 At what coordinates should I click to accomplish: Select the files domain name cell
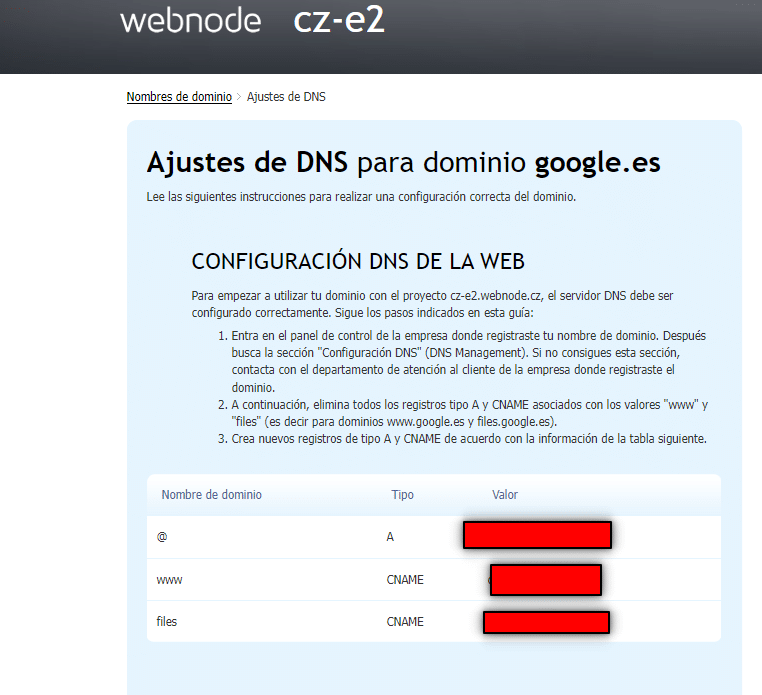pyautogui.click(x=167, y=622)
